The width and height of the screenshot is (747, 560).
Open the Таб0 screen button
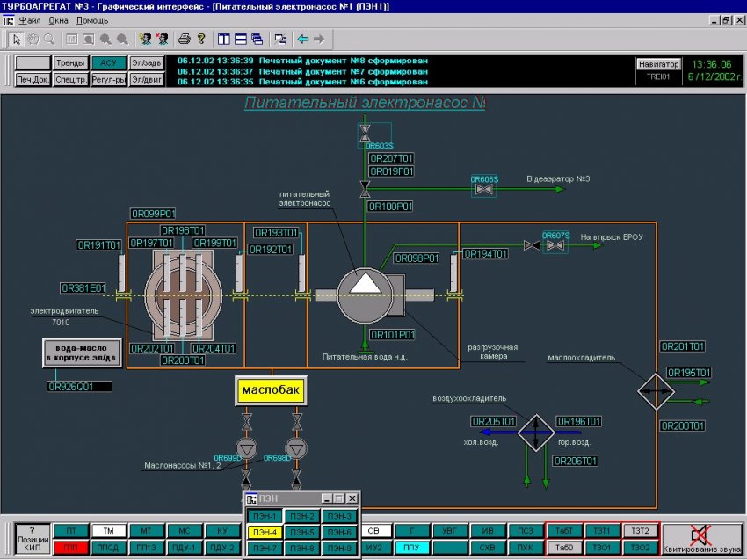click(x=563, y=547)
